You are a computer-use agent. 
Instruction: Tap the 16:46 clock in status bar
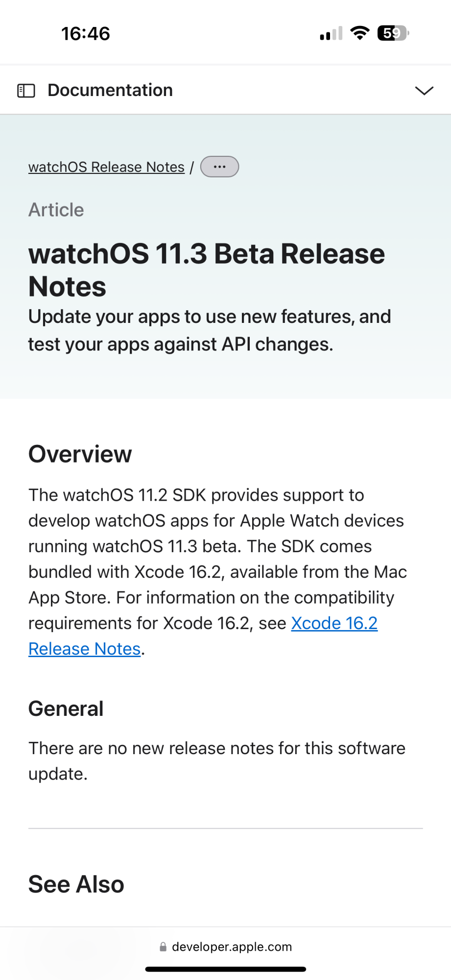[86, 34]
